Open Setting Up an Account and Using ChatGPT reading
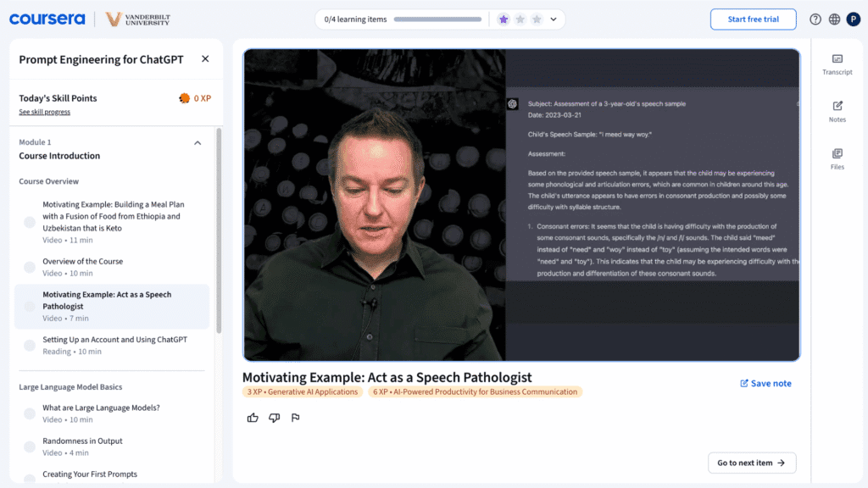This screenshot has height=488, width=868. [x=114, y=346]
